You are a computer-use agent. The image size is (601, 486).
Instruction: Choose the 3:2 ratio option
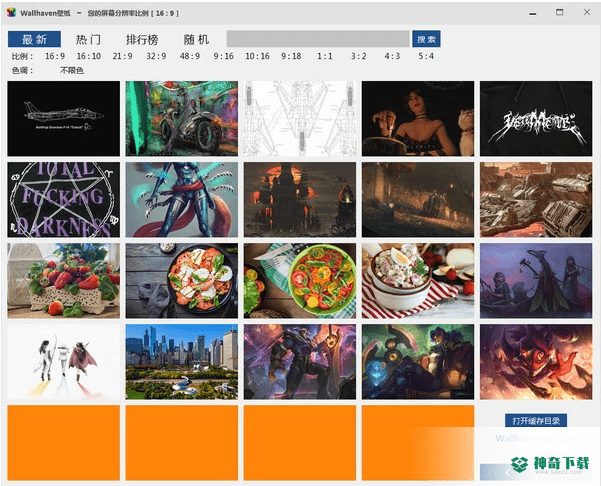358,56
